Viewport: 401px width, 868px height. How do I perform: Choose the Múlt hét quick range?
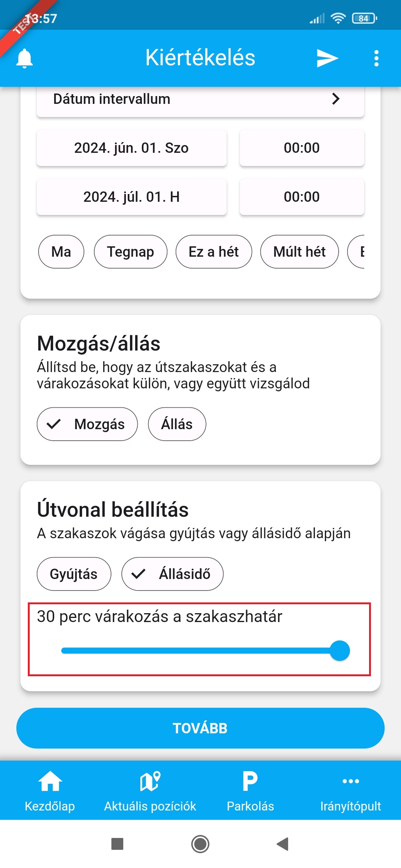299,251
